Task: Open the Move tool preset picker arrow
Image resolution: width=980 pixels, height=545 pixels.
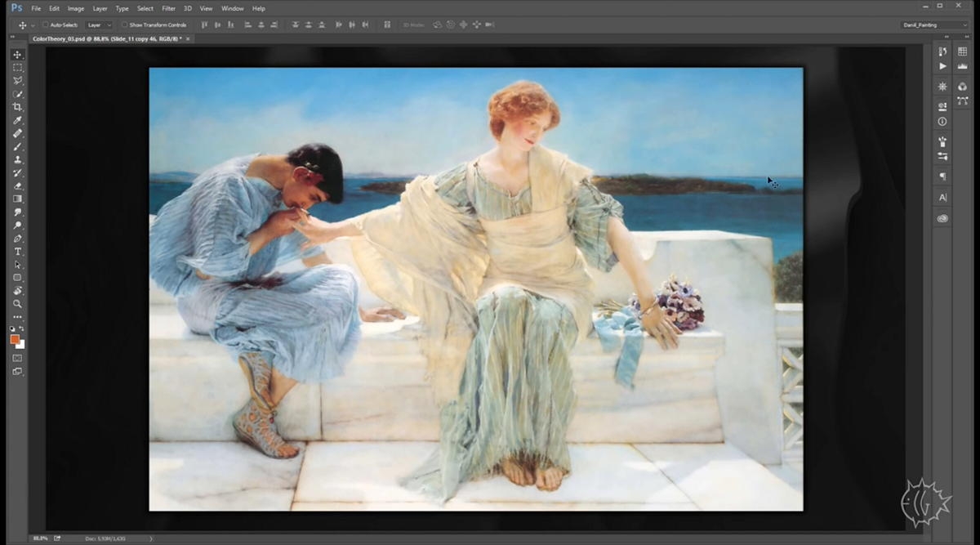Action: click(33, 25)
